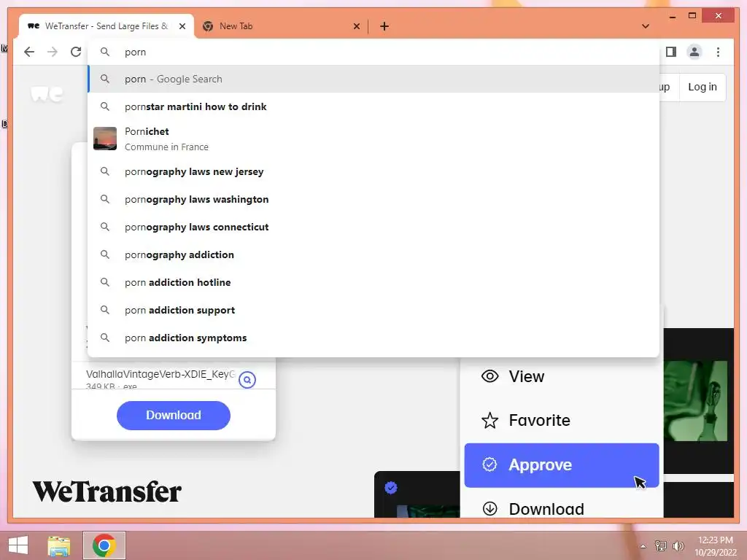Click the green trophy image thumbnail

(695, 401)
